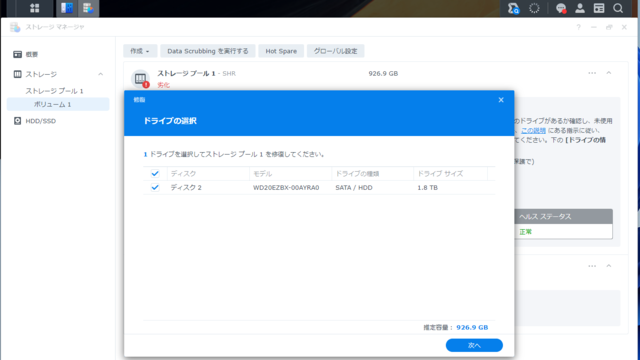Image resolution: width=640 pixels, height=360 pixels.
Task: Select ボリューム 1 in the sidebar
Action: point(58,104)
